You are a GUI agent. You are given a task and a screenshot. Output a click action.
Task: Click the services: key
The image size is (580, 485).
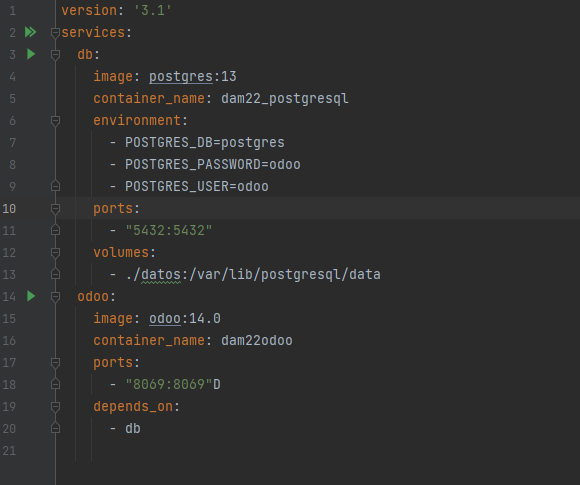(96, 33)
